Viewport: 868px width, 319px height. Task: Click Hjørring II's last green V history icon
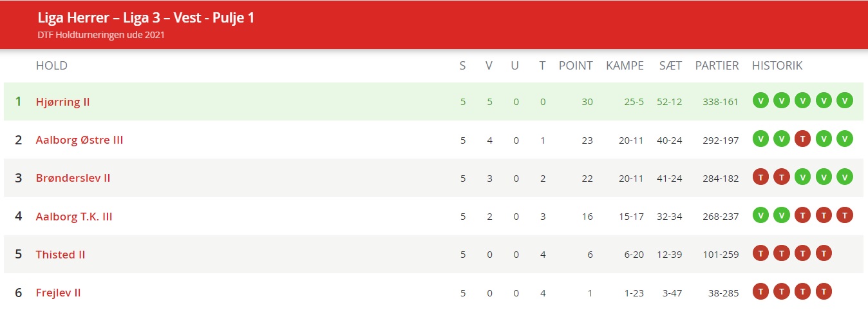(844, 101)
